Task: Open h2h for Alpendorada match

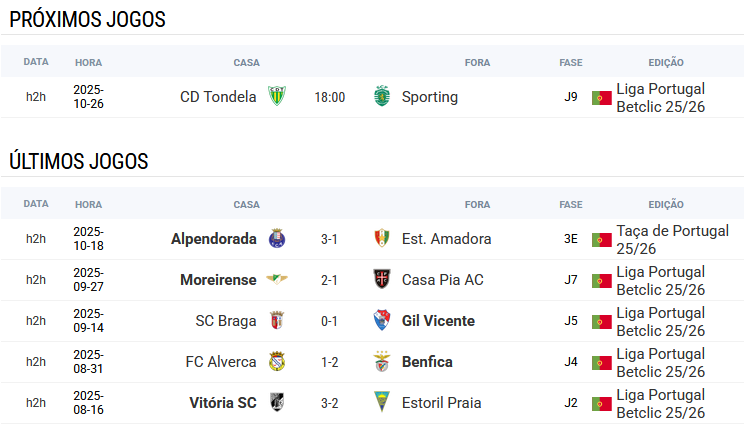Action: [x=36, y=239]
